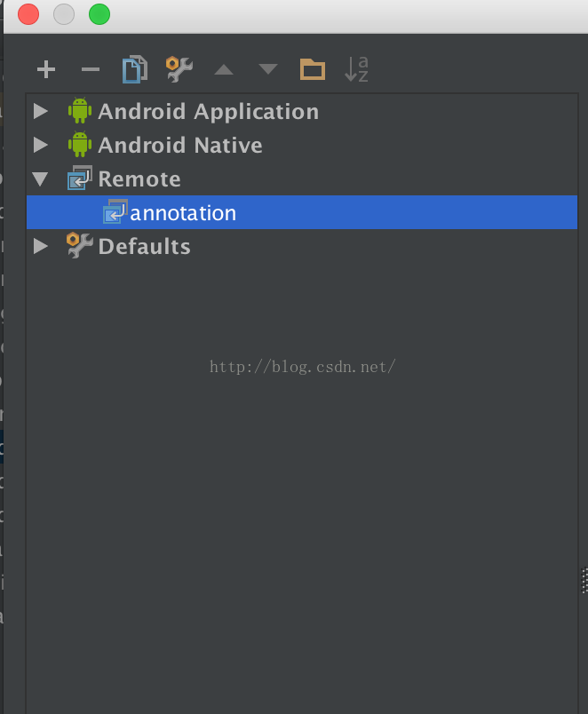Viewport: 588px width, 714px height.
Task: Add new configuration with plus icon
Action: coord(46,69)
